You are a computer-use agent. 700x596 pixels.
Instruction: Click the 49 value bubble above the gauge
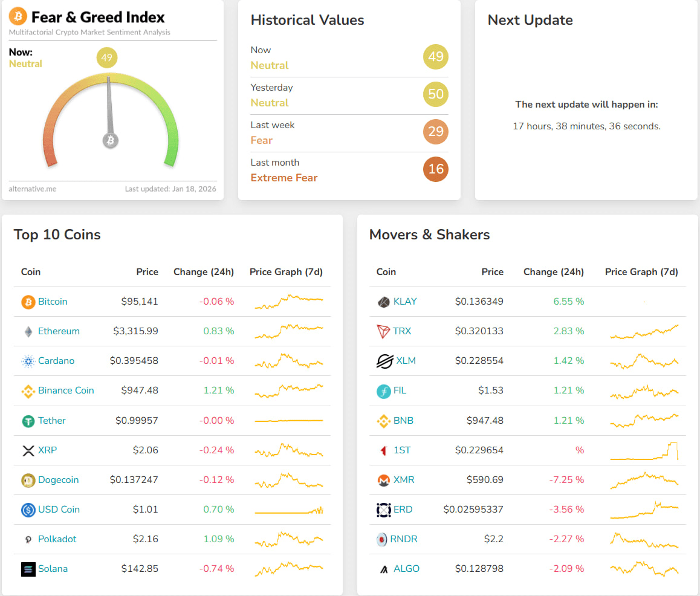coord(107,57)
